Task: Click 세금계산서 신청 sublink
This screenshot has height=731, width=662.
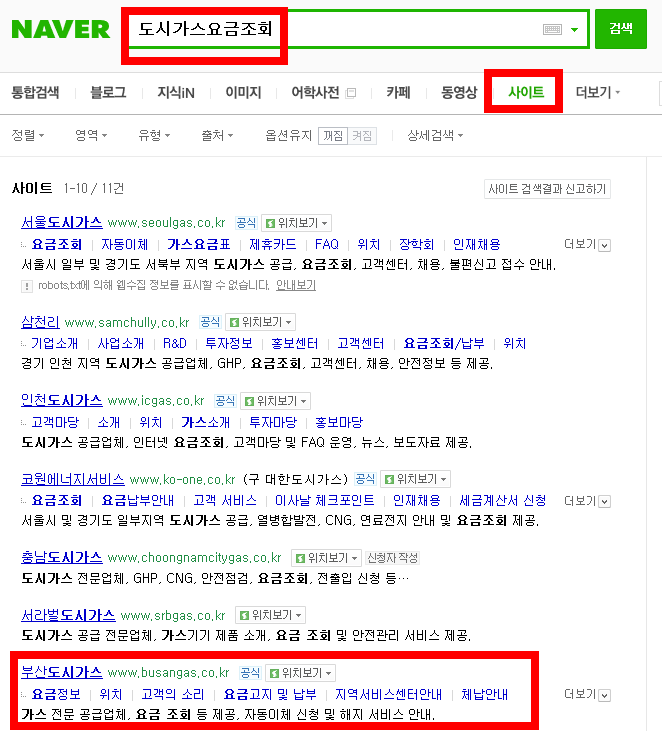Action: click(503, 501)
